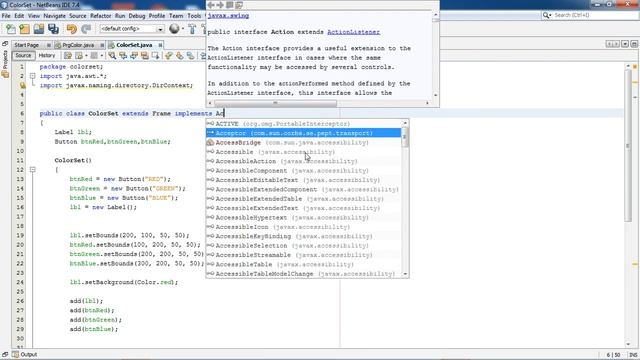The height and width of the screenshot is (360, 640).
Task: Click the New File toolbar icon
Action: pos(11,29)
